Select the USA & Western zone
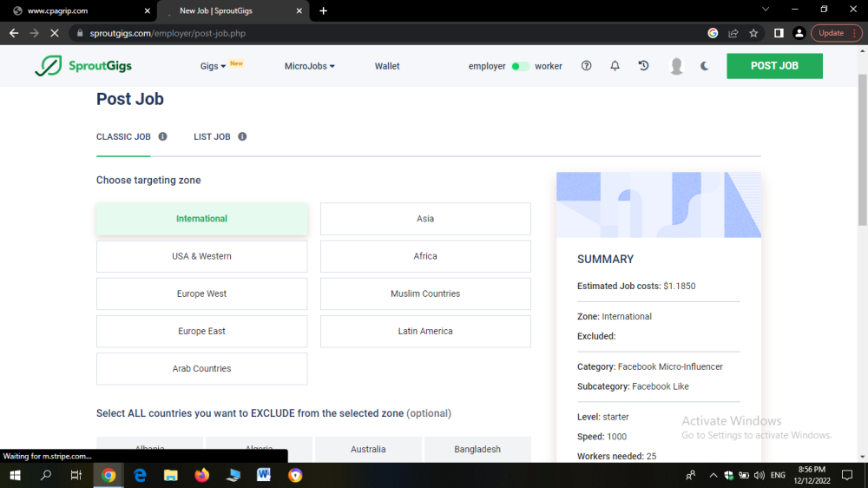The width and height of the screenshot is (868, 488). coord(201,256)
